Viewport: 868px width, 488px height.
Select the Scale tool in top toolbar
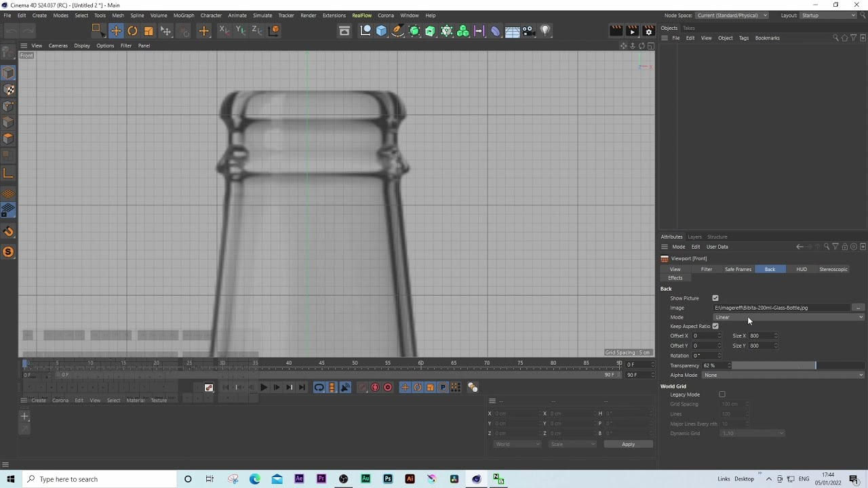(149, 30)
